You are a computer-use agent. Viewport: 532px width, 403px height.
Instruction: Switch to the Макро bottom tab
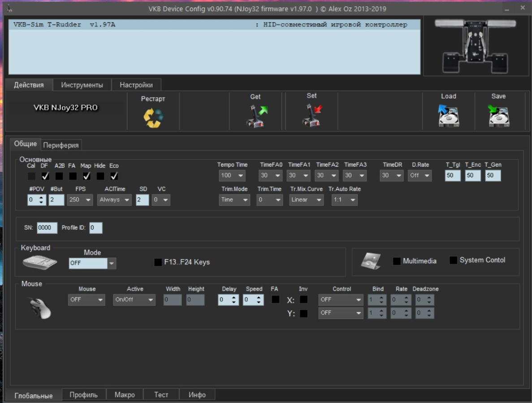pyautogui.click(x=125, y=394)
